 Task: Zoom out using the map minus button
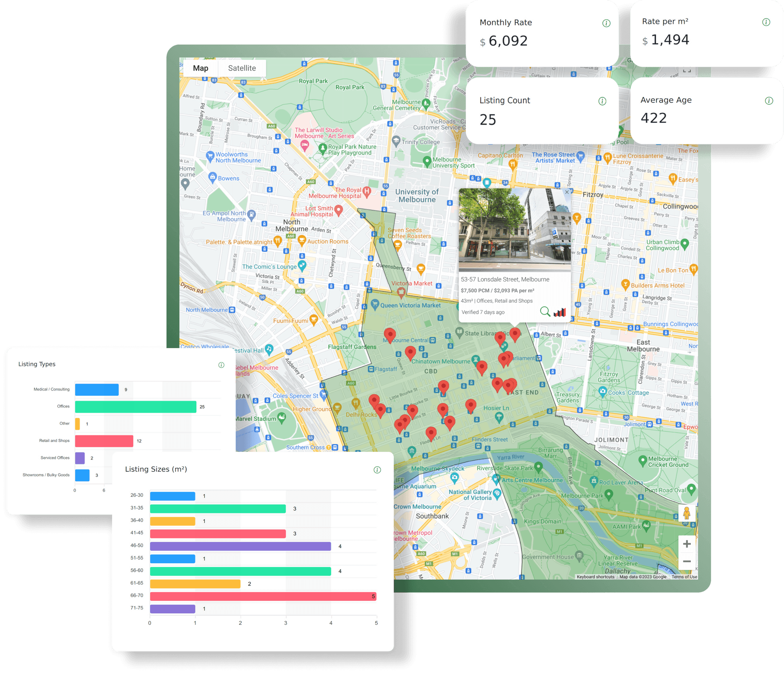(x=687, y=562)
